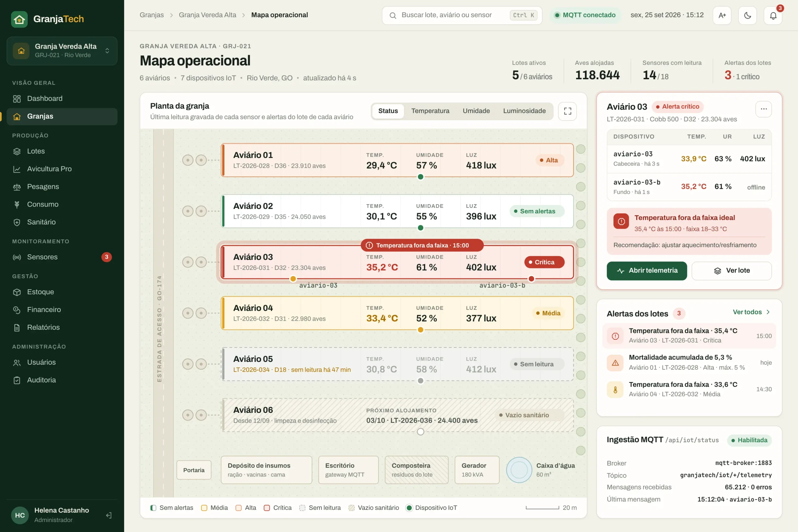Click aviario-03-b red sensor marker
Viewport: 798px width, 532px height.
pos(531,279)
